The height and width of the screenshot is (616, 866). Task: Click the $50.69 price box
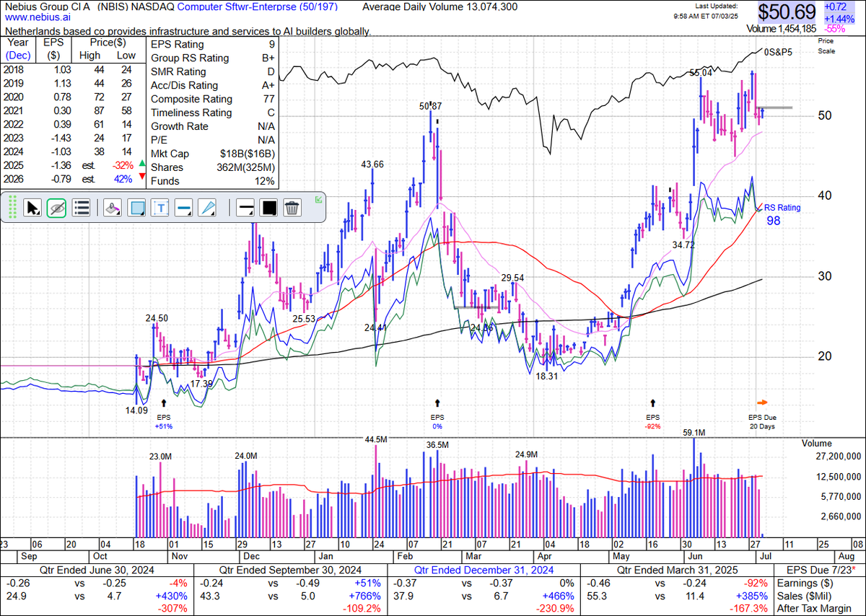click(787, 12)
